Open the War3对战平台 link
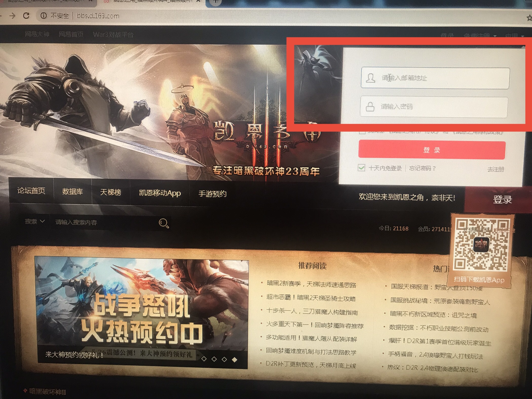Viewport: 532px width, 399px height. (x=113, y=34)
